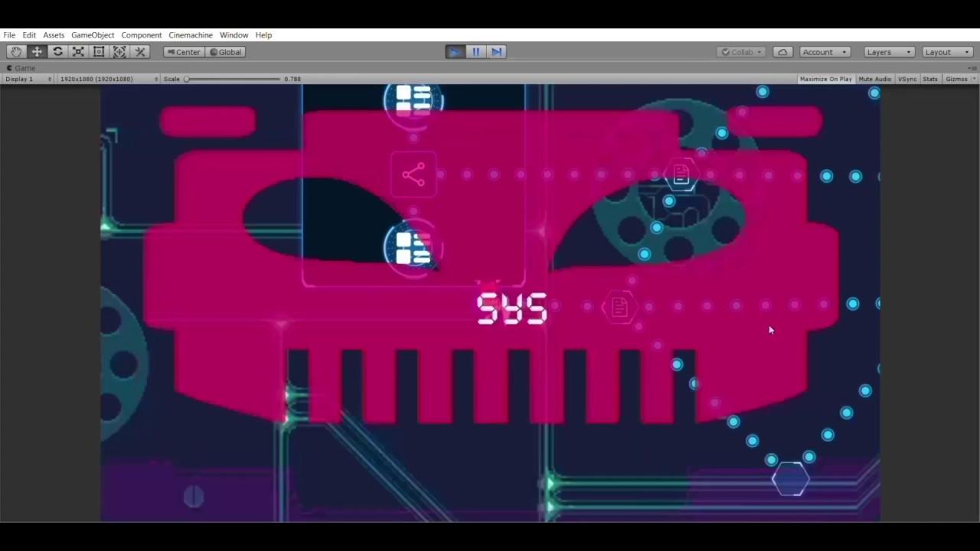Open the Layers dropdown
The image size is (980, 551).
[889, 52]
